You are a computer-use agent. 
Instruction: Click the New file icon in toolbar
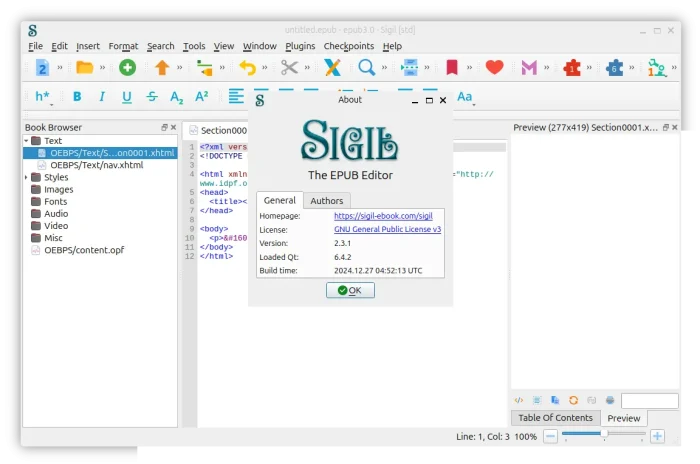[x=42, y=68]
